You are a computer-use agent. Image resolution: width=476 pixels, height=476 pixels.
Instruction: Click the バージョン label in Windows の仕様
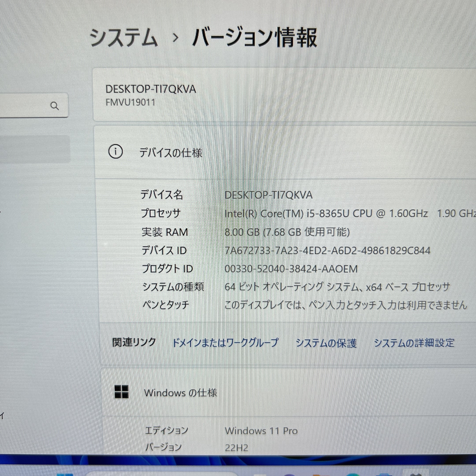click(x=163, y=447)
